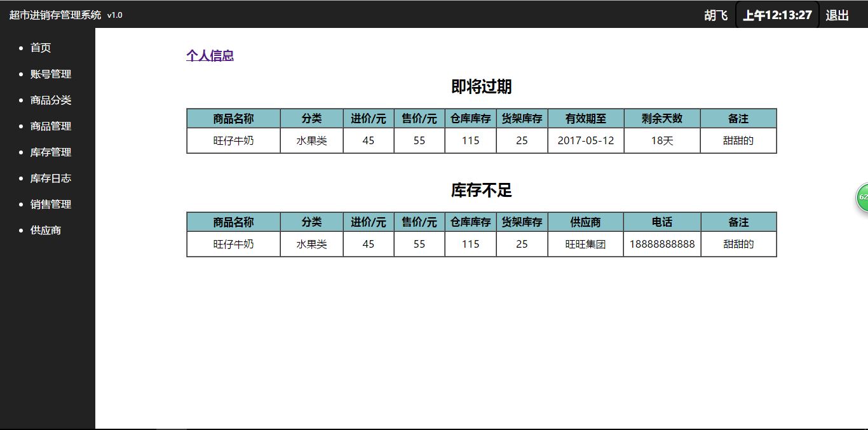Click 进价/元 header in 即将过期 table
The image size is (868, 430).
[369, 118]
